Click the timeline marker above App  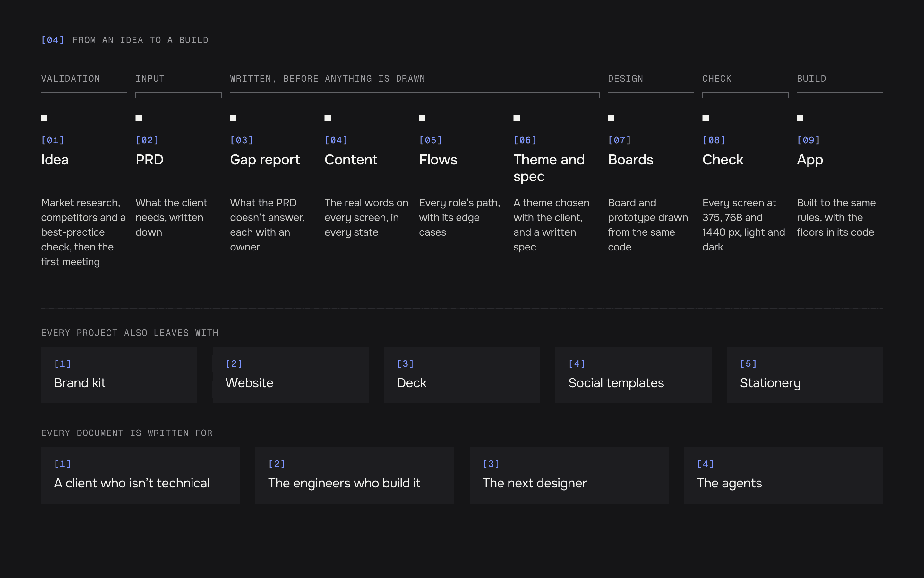pos(800,118)
